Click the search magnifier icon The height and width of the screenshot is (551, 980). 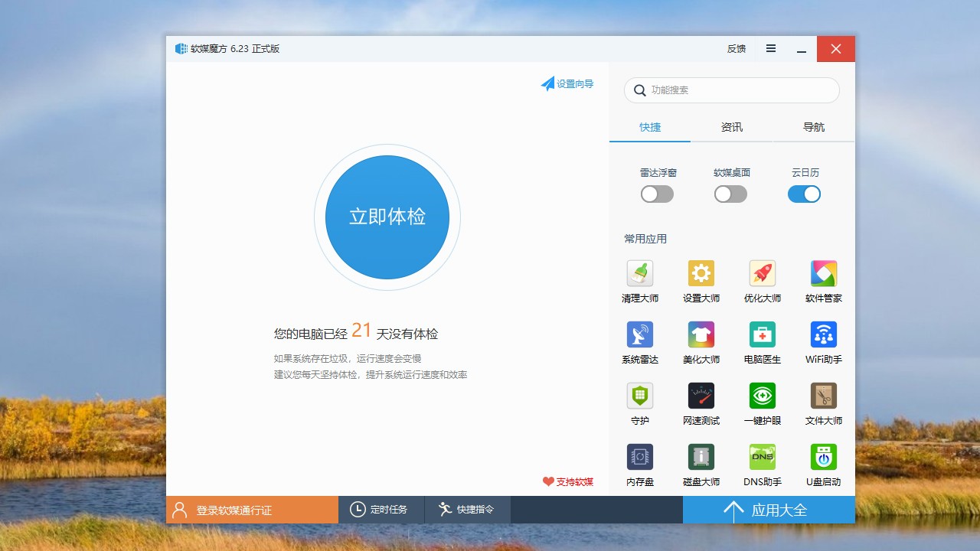(x=639, y=90)
